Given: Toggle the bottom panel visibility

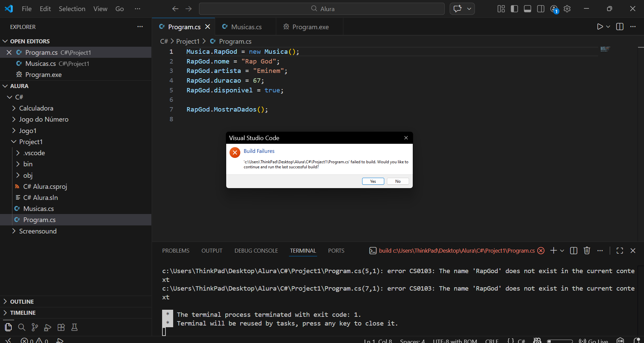Looking at the screenshot, I should tap(527, 9).
